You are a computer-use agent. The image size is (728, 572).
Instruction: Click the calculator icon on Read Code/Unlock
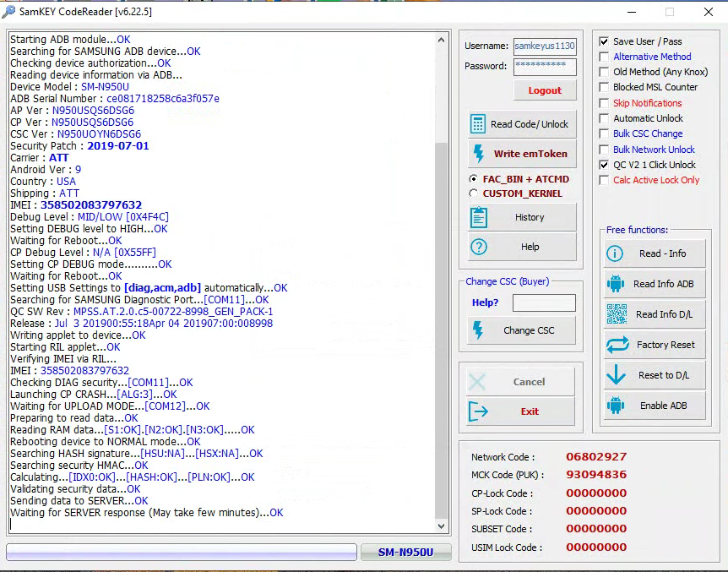(479, 124)
